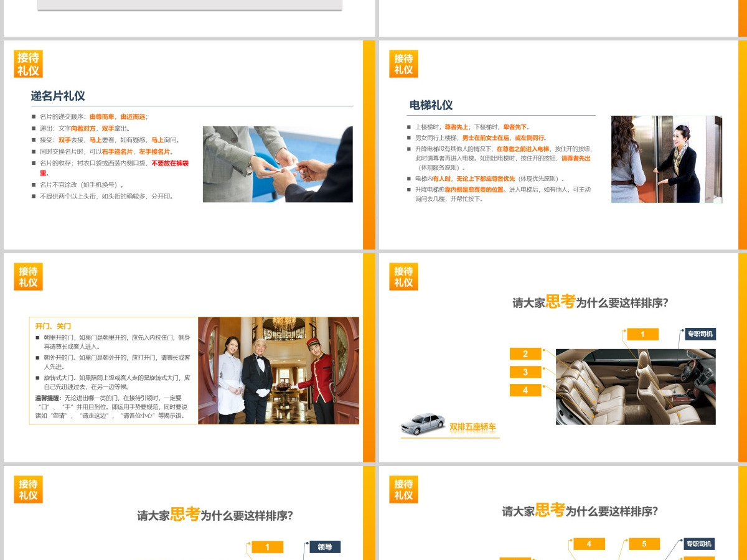Screen dimensions: 747x560
Task: Click the line 升降电梯愈靠内侧
Action: [x=503, y=194]
